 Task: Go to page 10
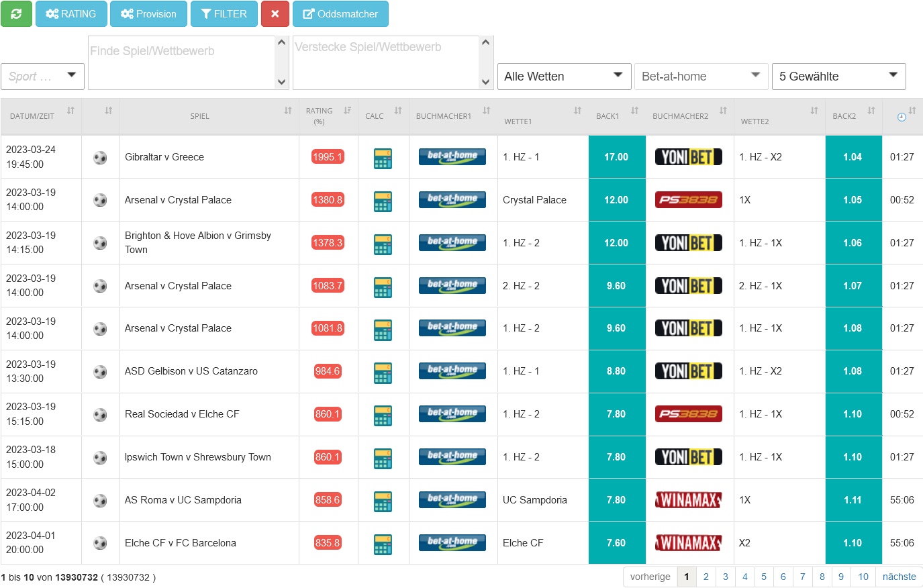pos(863,577)
